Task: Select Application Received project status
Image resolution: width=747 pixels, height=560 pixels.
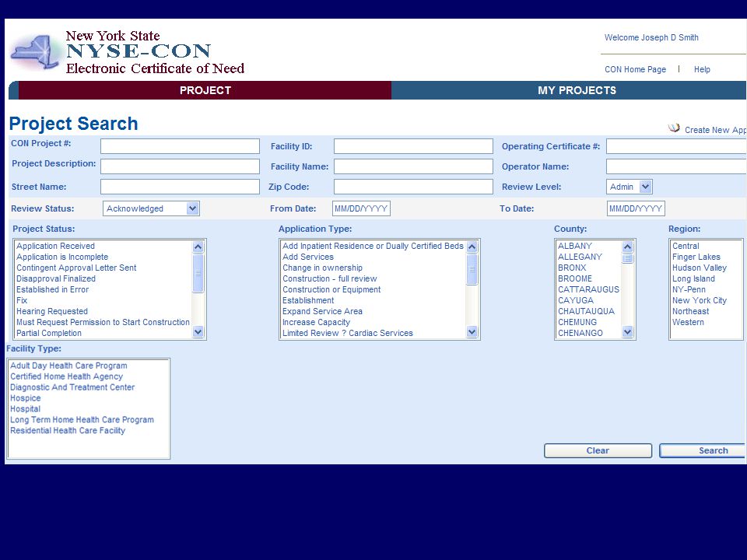Action: pos(56,247)
